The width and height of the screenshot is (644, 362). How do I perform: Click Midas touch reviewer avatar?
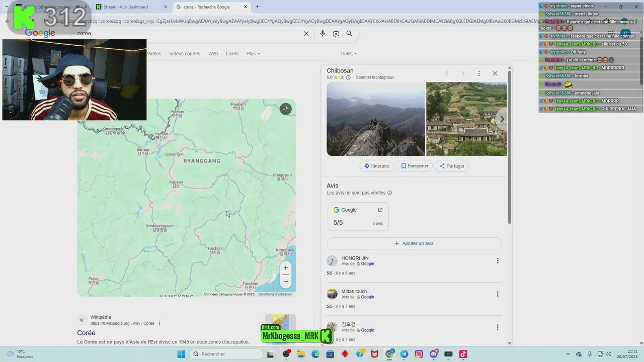332,294
